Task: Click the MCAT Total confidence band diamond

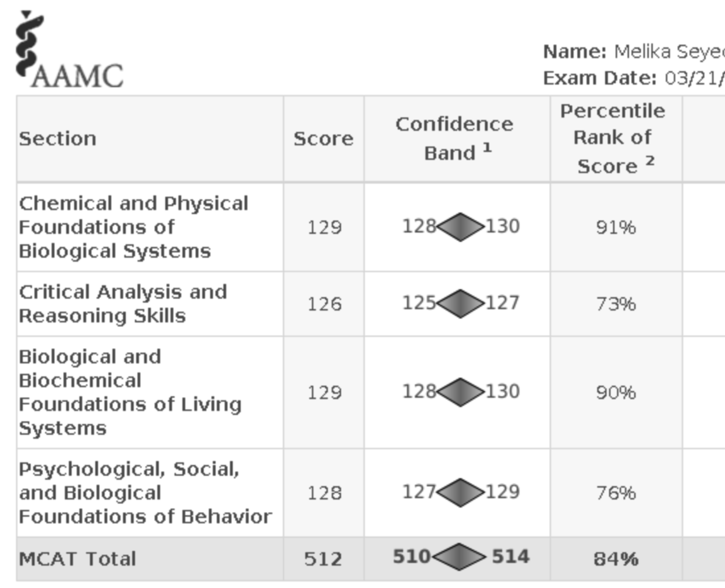Action: click(459, 557)
